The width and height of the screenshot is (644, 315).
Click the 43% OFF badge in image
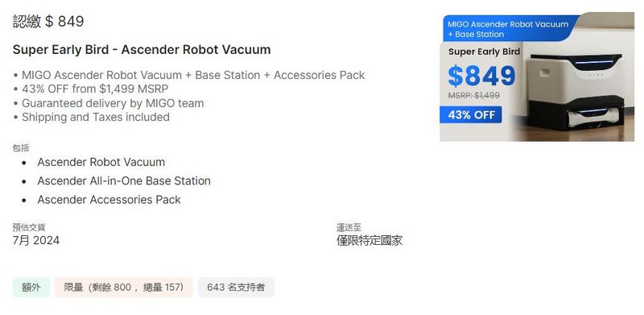point(471,114)
